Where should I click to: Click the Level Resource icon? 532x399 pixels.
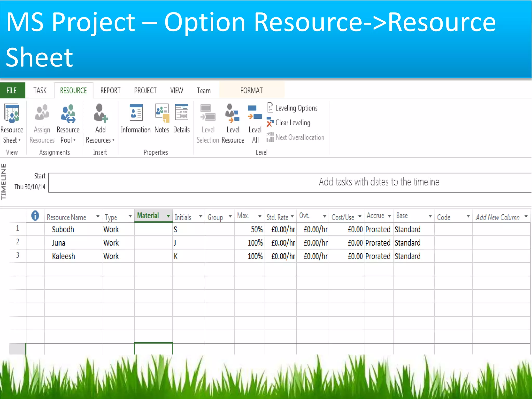(x=232, y=113)
